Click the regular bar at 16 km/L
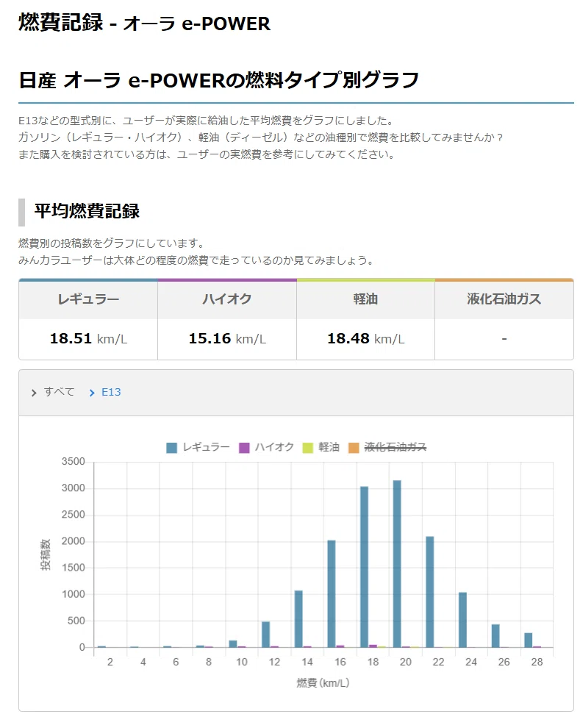Screen dimensions: 580x728 coord(332,594)
